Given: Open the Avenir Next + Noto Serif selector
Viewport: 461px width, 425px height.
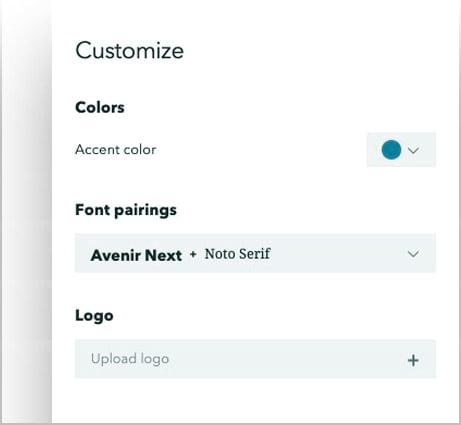Looking at the screenshot, I should click(x=255, y=253).
